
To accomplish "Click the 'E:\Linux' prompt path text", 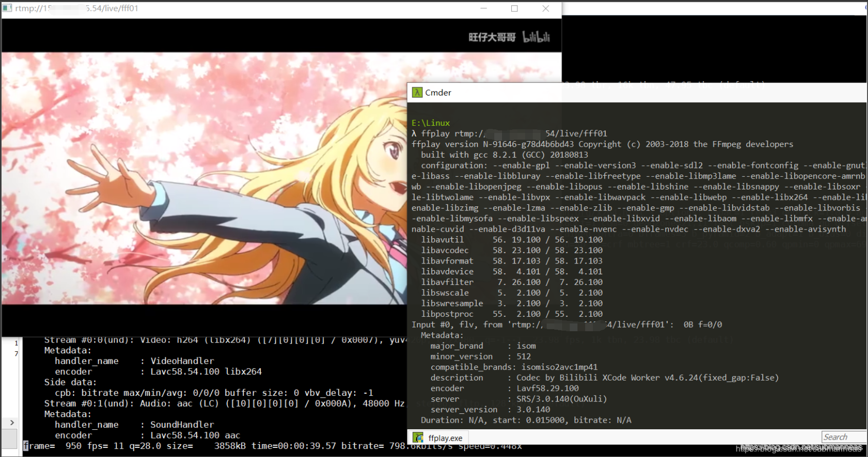I will tap(431, 123).
